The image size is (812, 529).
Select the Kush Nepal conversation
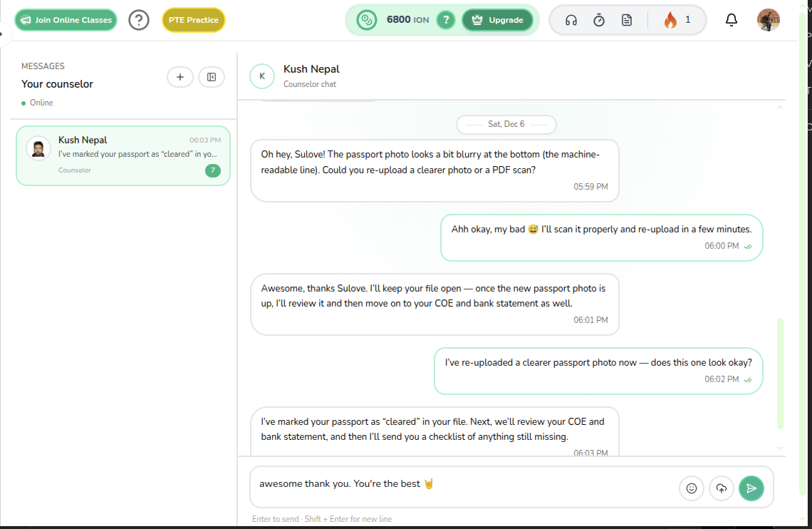coord(123,155)
